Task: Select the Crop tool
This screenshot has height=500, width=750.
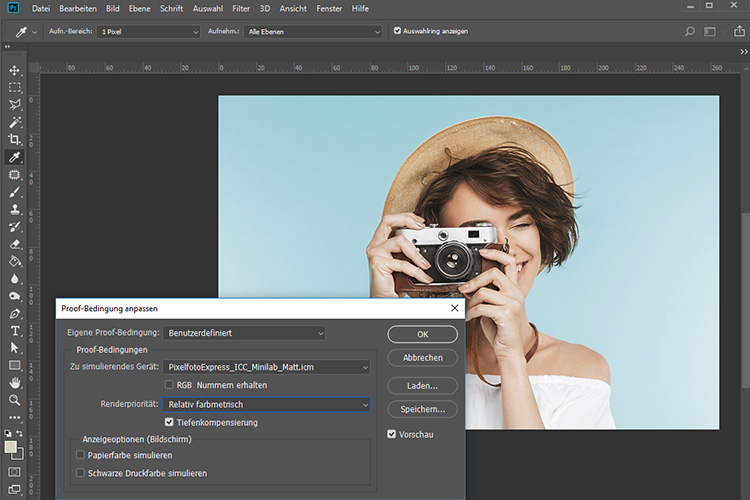Action: click(x=15, y=139)
